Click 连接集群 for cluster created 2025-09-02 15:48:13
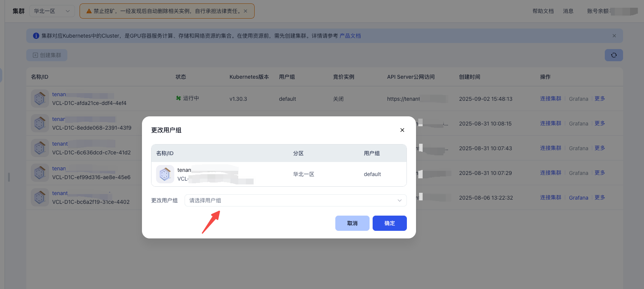Viewport: 644px width, 289px height. tap(551, 98)
